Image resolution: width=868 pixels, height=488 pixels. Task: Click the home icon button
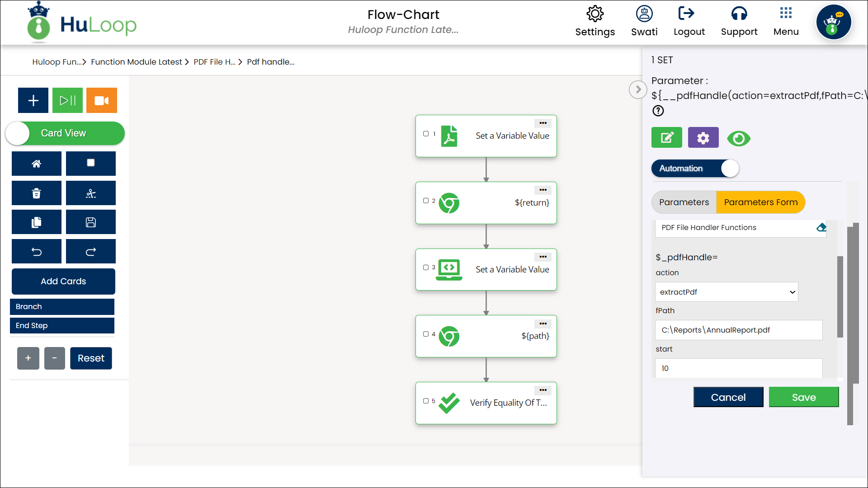point(37,164)
